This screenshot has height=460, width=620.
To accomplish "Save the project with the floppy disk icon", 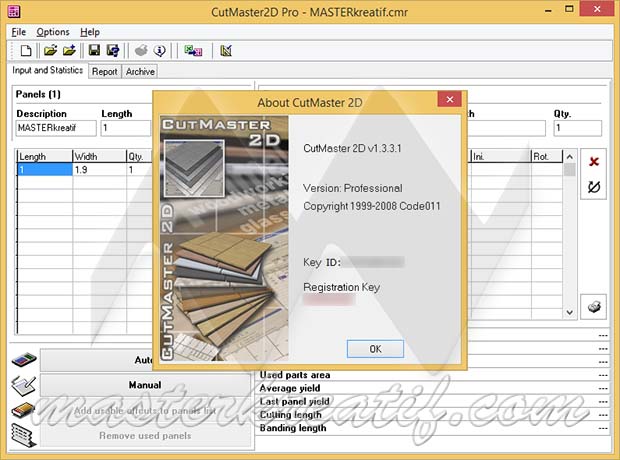I will (94, 51).
